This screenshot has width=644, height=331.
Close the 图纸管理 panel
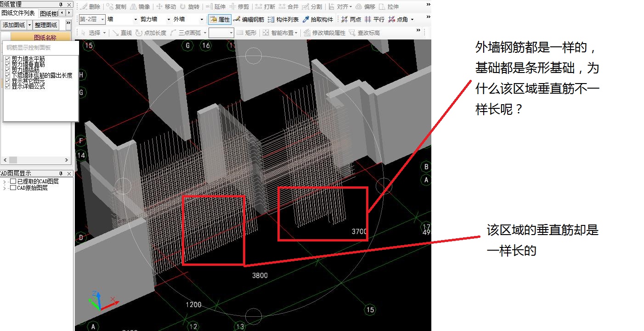coord(69,5)
